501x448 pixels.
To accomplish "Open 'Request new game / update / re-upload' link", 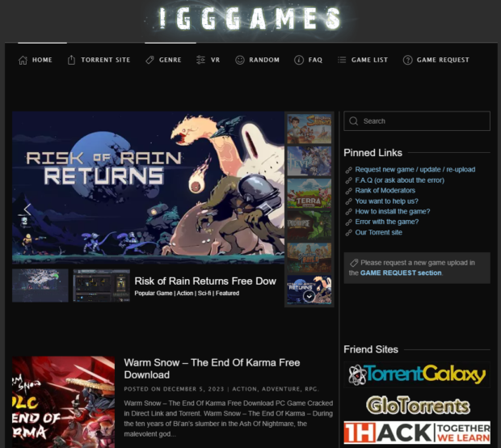I will (415, 170).
